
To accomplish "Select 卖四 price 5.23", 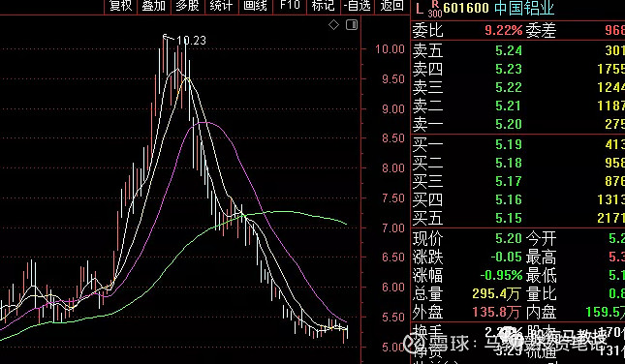I will pos(509,69).
